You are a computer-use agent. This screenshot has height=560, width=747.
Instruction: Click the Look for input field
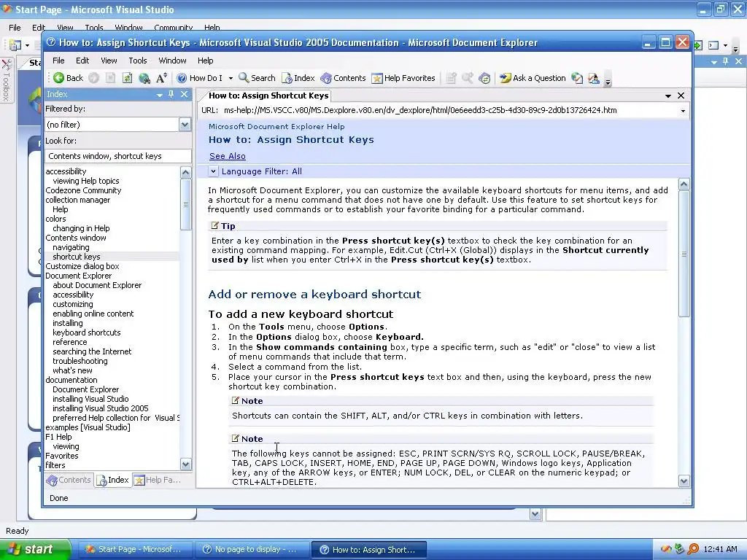(x=118, y=156)
